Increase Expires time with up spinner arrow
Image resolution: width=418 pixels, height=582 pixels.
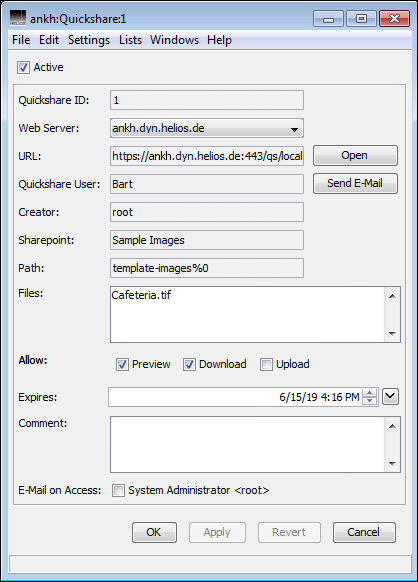point(369,393)
